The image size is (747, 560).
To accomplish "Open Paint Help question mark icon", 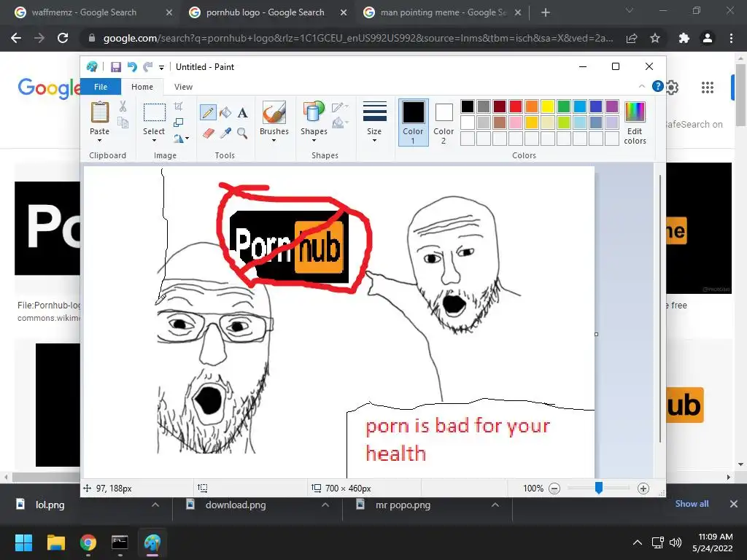I will pyautogui.click(x=657, y=86).
